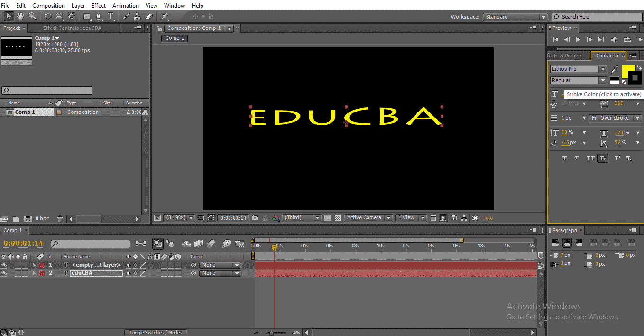Select the Unified Camera tool
The image size is (644, 336).
[60, 17]
